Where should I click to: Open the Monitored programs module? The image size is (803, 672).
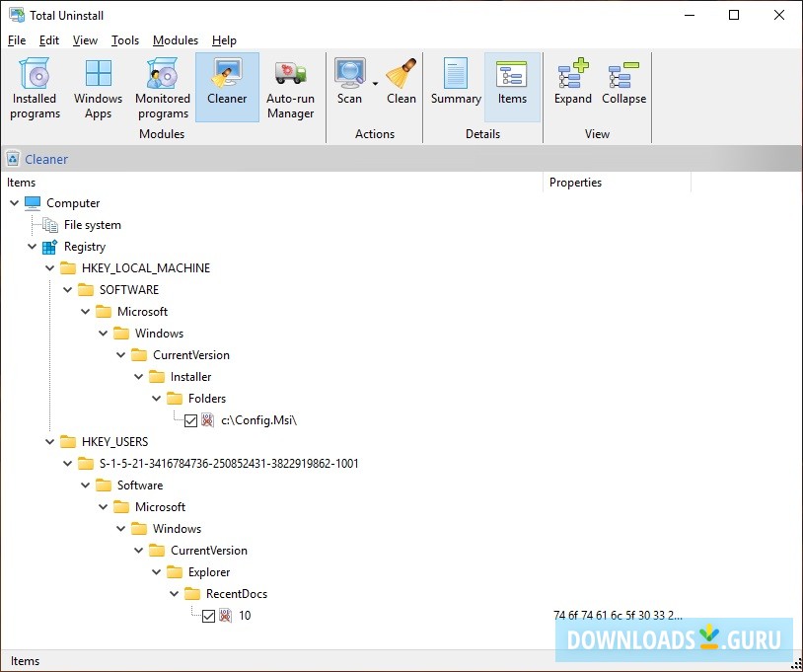coord(162,87)
